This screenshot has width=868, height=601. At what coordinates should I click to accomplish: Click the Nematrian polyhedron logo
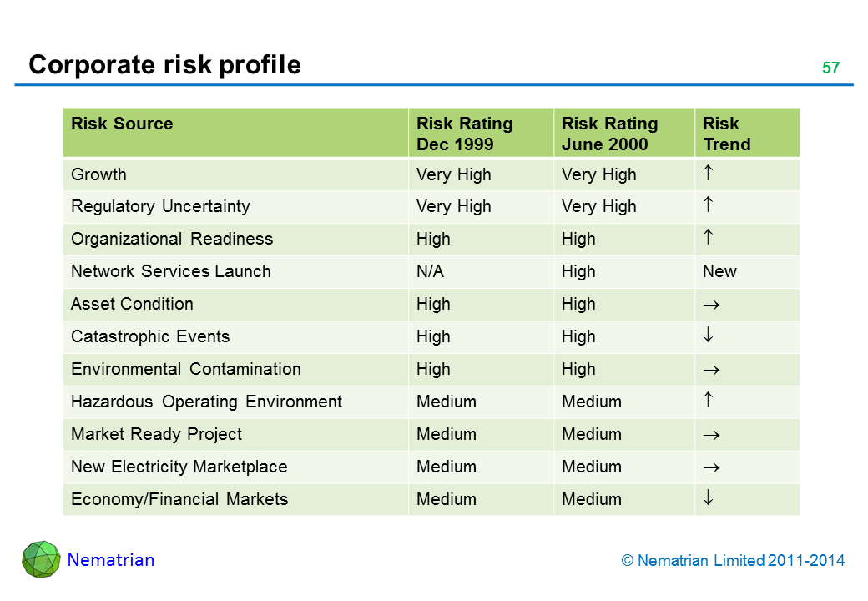pyautogui.click(x=41, y=559)
